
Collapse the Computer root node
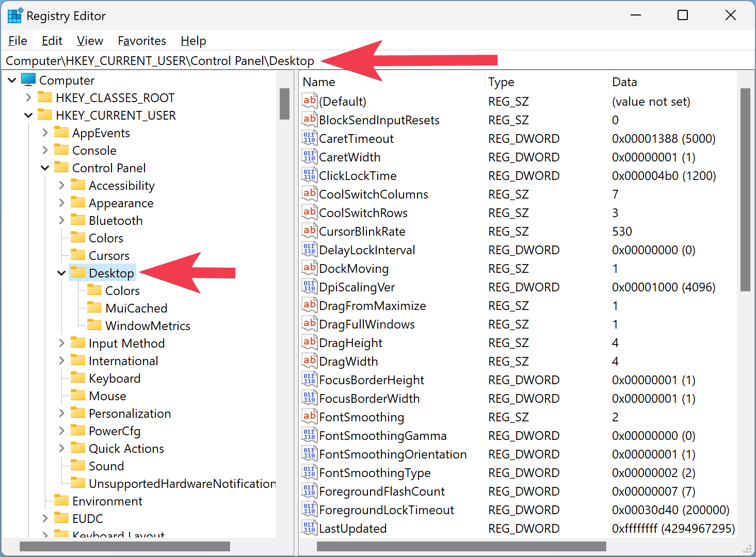(x=12, y=80)
